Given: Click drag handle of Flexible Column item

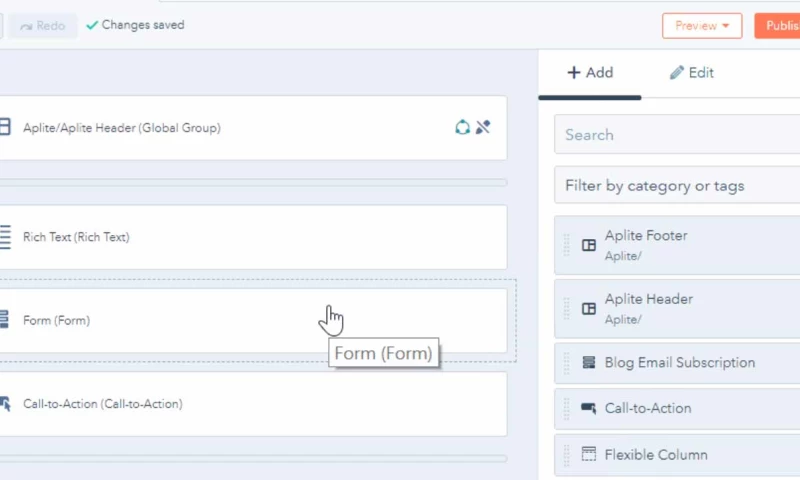Looking at the screenshot, I should click(566, 454).
